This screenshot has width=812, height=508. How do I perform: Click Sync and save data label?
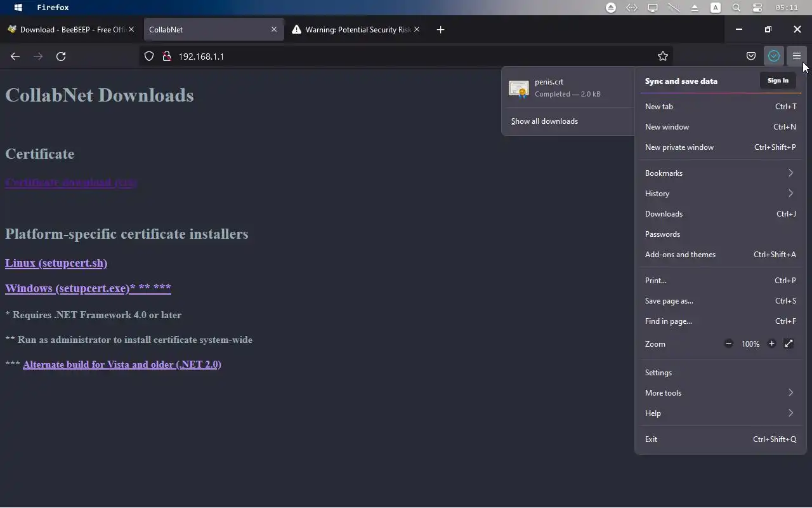pyautogui.click(x=681, y=81)
